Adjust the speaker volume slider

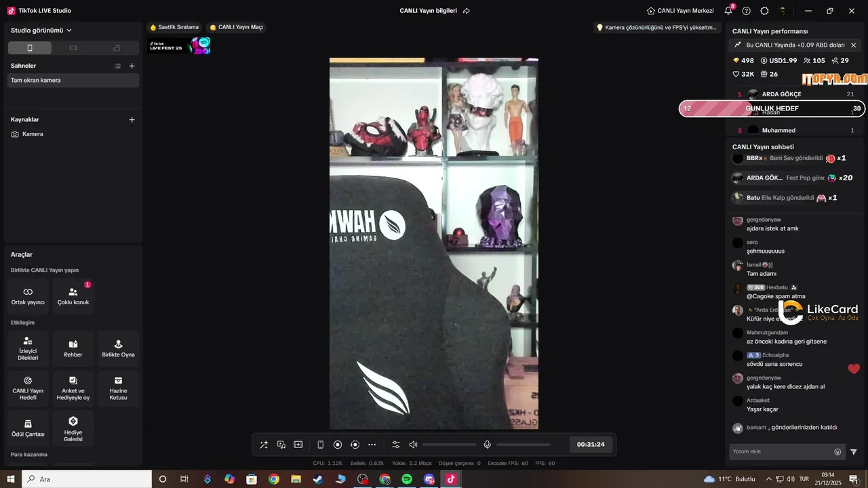(x=449, y=445)
